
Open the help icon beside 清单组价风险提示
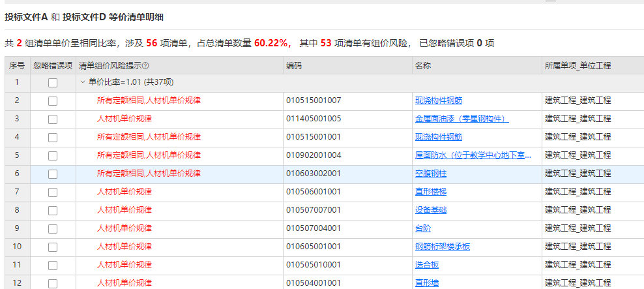pyautogui.click(x=145, y=66)
